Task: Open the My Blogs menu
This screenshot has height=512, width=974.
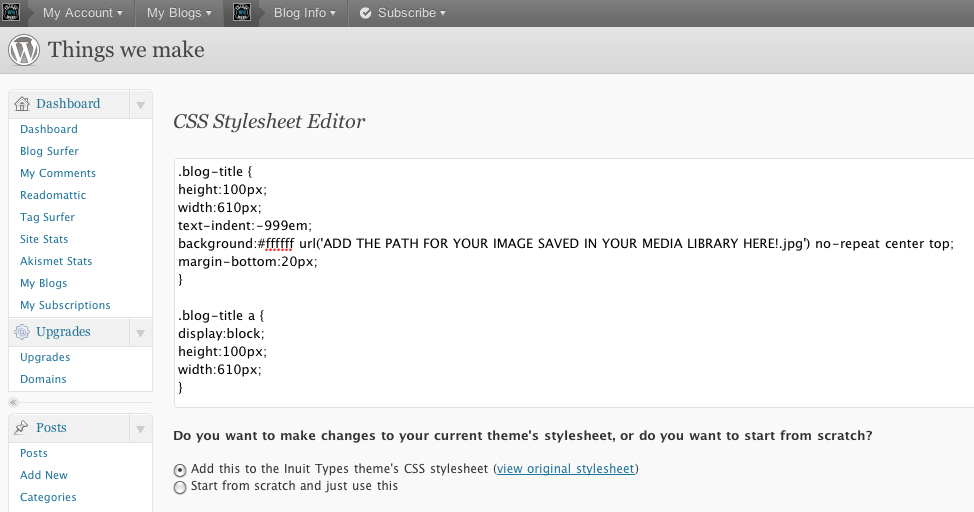Action: click(179, 13)
